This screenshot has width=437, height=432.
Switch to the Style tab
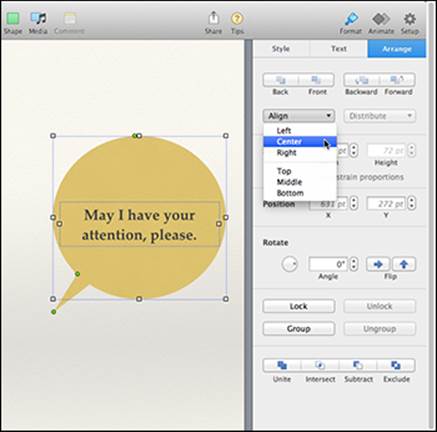point(281,49)
